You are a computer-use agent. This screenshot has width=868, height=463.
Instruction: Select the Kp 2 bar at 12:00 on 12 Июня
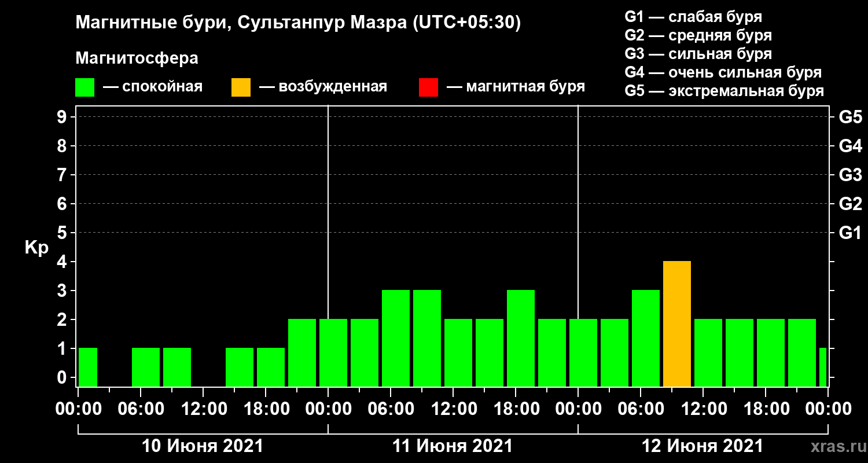coord(708,353)
